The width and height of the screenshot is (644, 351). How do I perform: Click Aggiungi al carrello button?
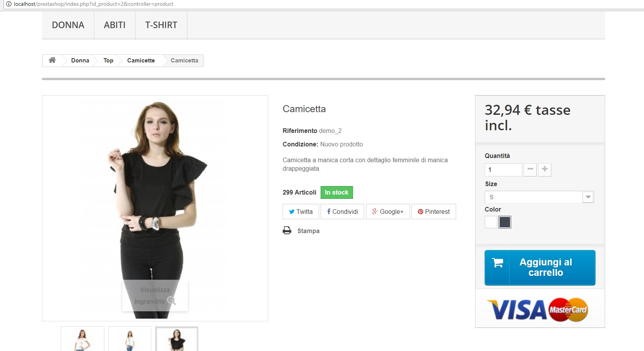[540, 268]
